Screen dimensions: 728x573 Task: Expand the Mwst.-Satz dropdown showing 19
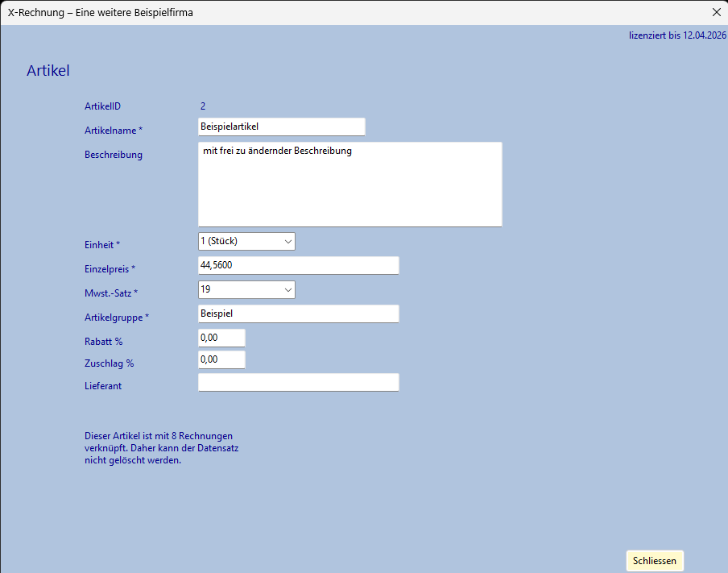246,289
